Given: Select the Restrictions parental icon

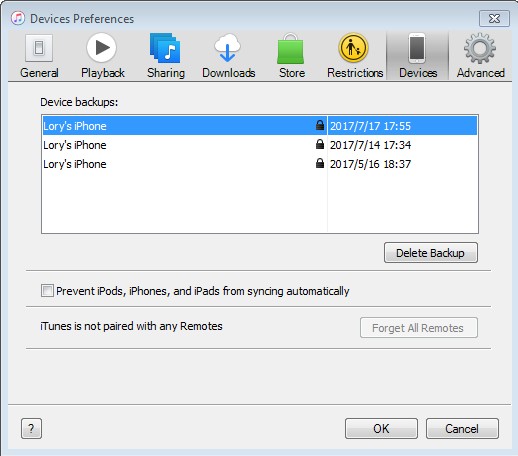Looking at the screenshot, I should (354, 48).
